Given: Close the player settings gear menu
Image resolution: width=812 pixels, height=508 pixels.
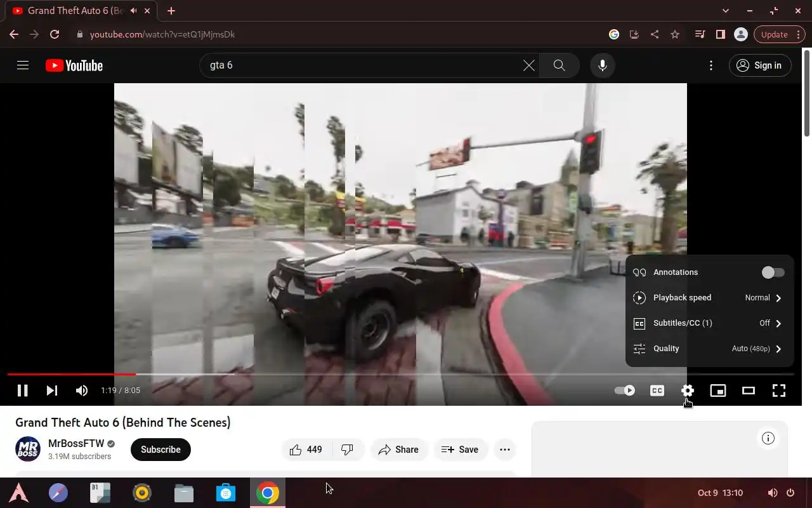Looking at the screenshot, I should tap(688, 391).
